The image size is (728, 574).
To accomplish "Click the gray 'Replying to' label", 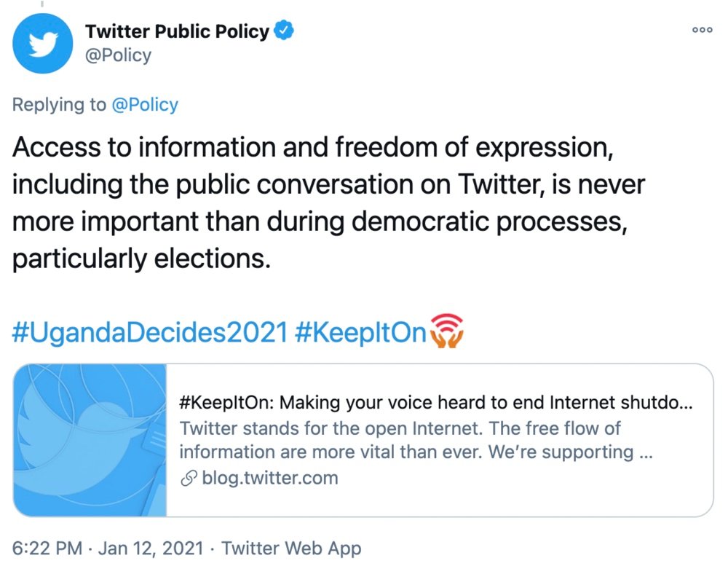I will (x=59, y=105).
